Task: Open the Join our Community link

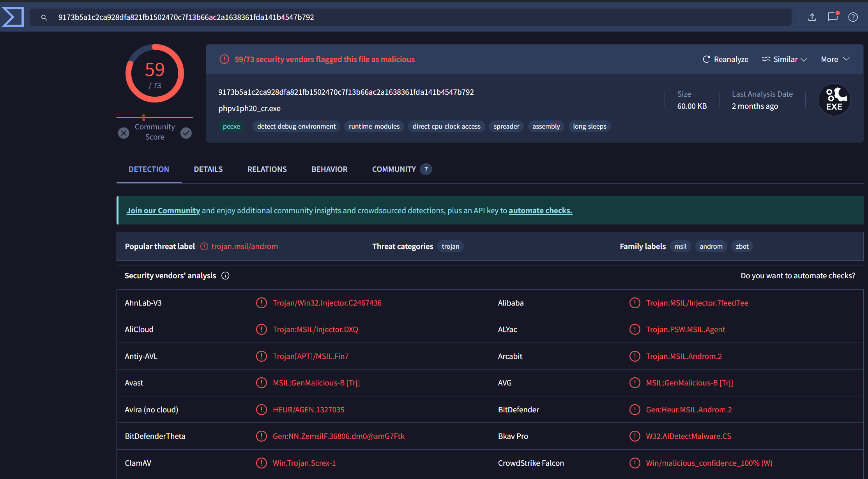Action: [x=163, y=210]
